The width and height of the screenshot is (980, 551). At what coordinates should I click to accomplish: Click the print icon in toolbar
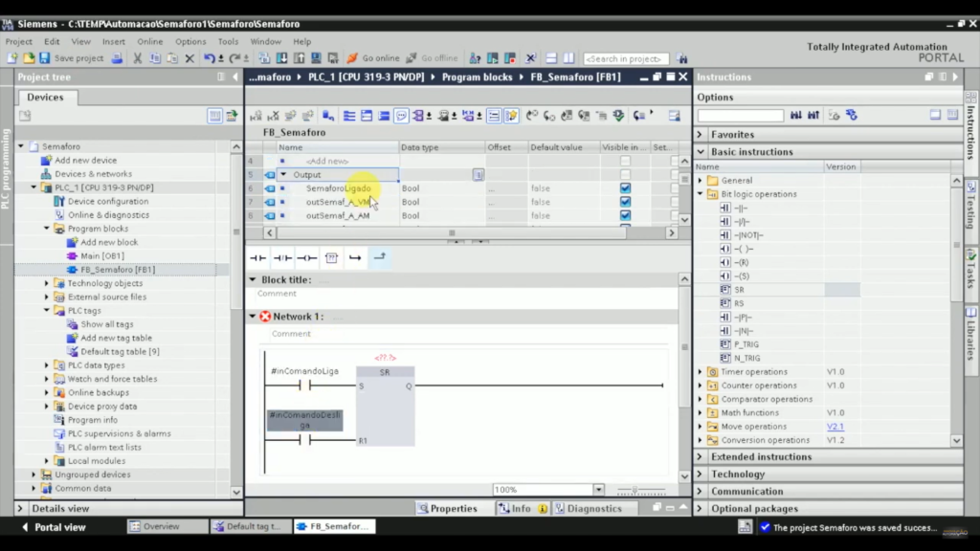(x=117, y=58)
